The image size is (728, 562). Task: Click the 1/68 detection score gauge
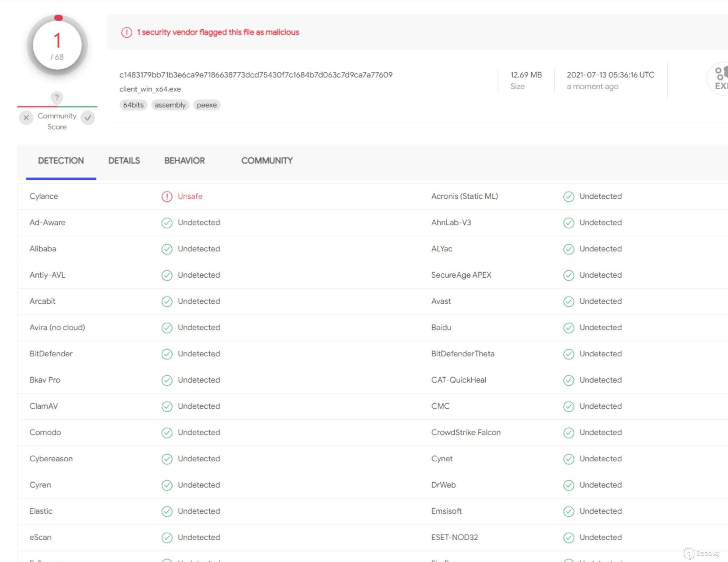(x=57, y=45)
